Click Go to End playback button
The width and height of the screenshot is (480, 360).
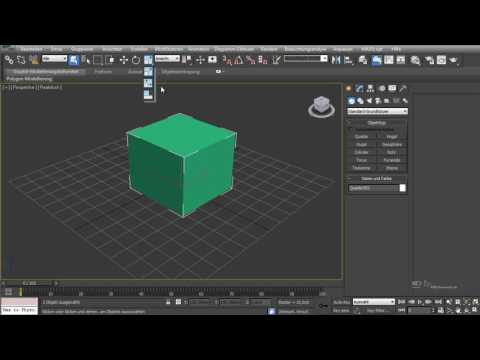tap(438, 302)
